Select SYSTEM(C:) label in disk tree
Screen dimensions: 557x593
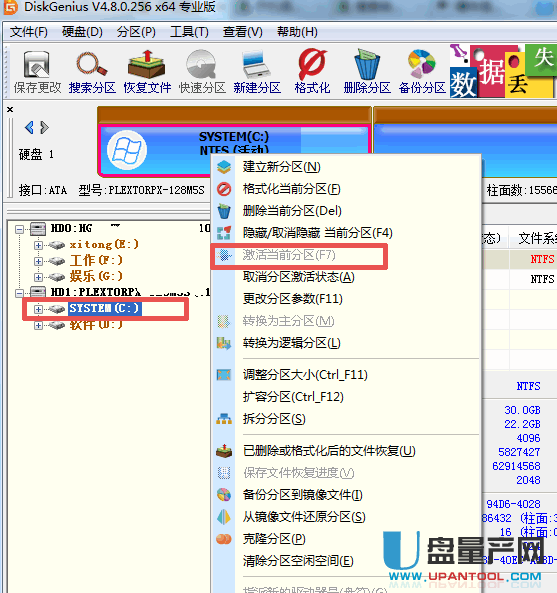[104, 309]
